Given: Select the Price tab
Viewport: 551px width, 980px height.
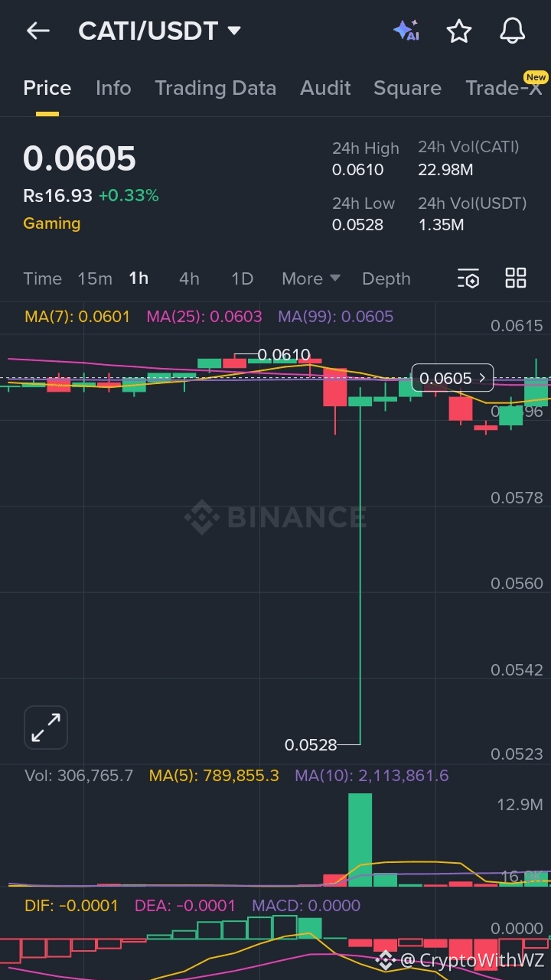Looking at the screenshot, I should point(47,88).
